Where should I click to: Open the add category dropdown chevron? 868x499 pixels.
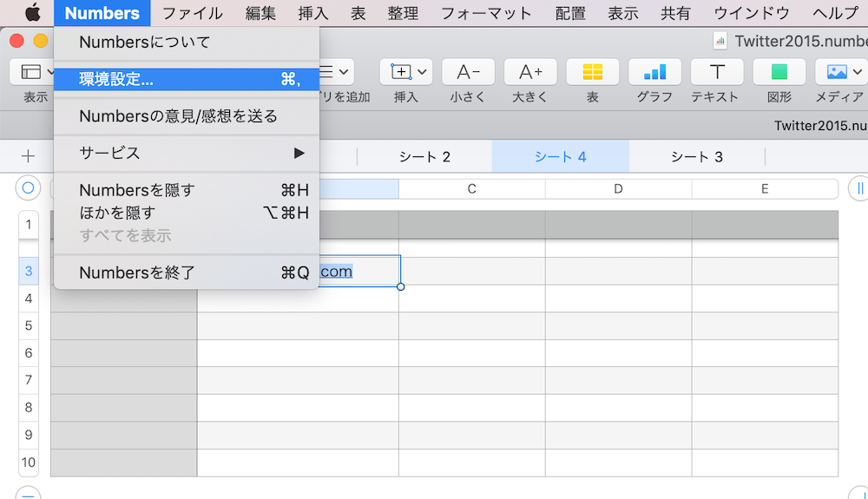click(x=344, y=72)
